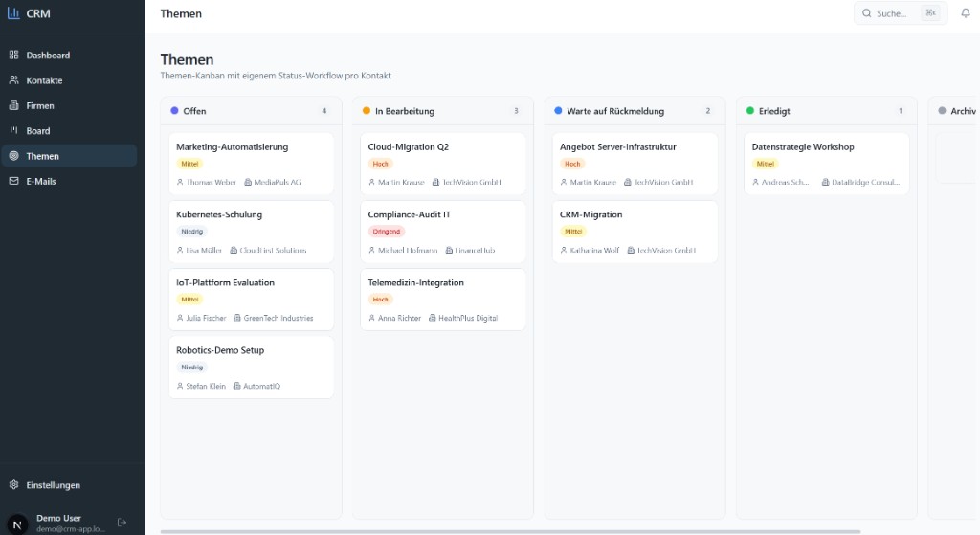Click the E-Mails envelope icon in sidebar
This screenshot has height=535, width=980.
[14, 181]
